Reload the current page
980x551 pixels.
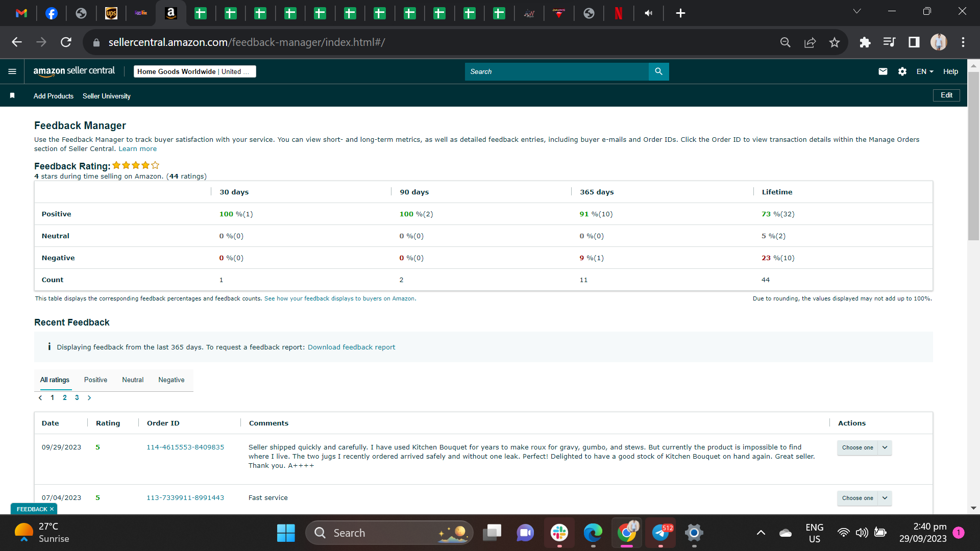[66, 42]
